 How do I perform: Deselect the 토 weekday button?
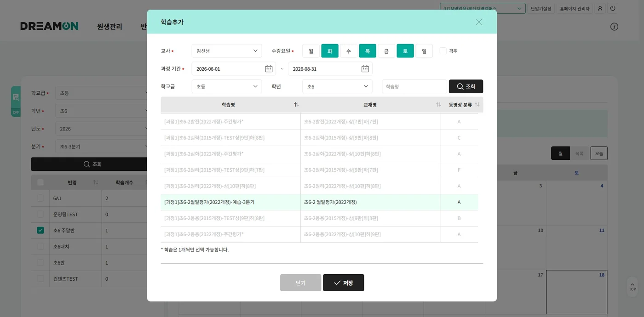[405, 51]
